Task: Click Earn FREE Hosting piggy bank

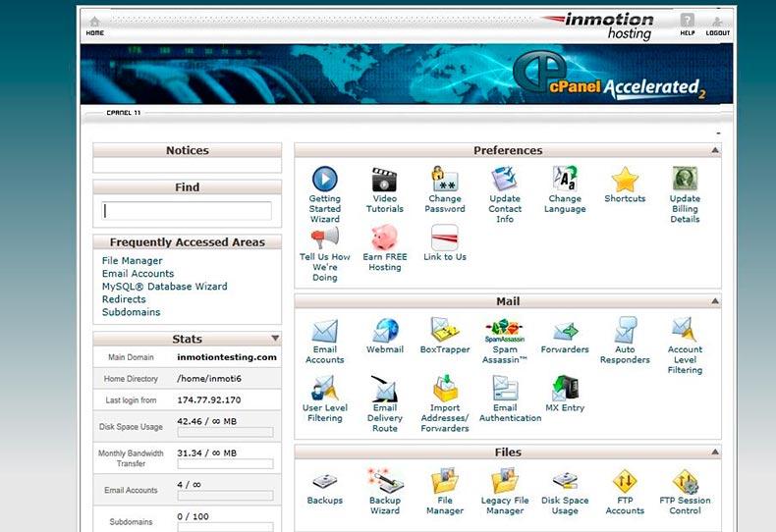Action: (384, 238)
